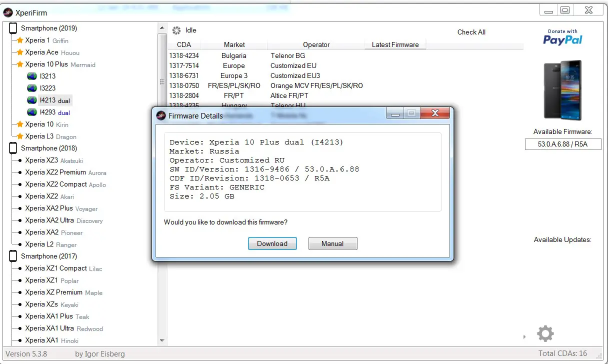Close the Firmware Details dialog
The image size is (608, 364).
[434, 113]
